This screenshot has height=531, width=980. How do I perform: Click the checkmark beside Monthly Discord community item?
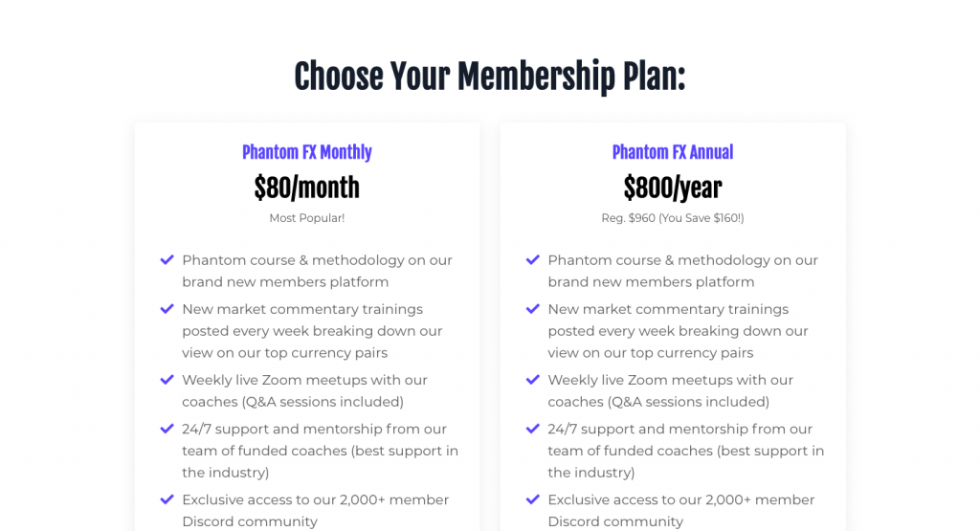[167, 499]
